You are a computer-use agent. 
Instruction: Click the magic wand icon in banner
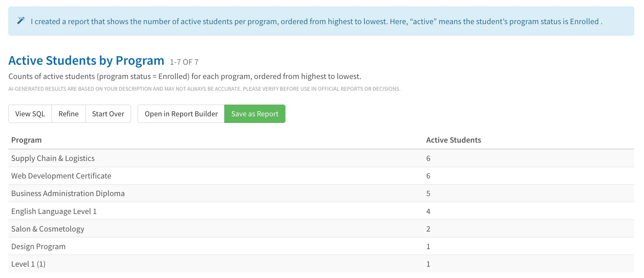pos(21,20)
